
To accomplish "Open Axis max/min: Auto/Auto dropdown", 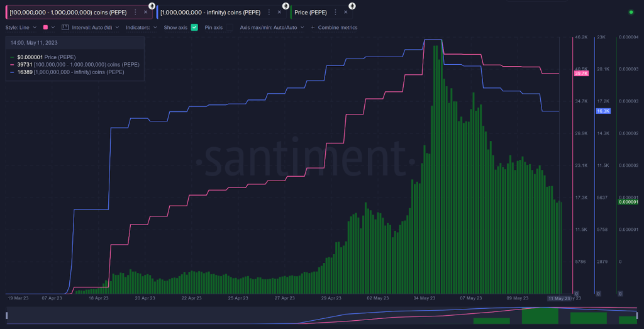I will (x=272, y=28).
